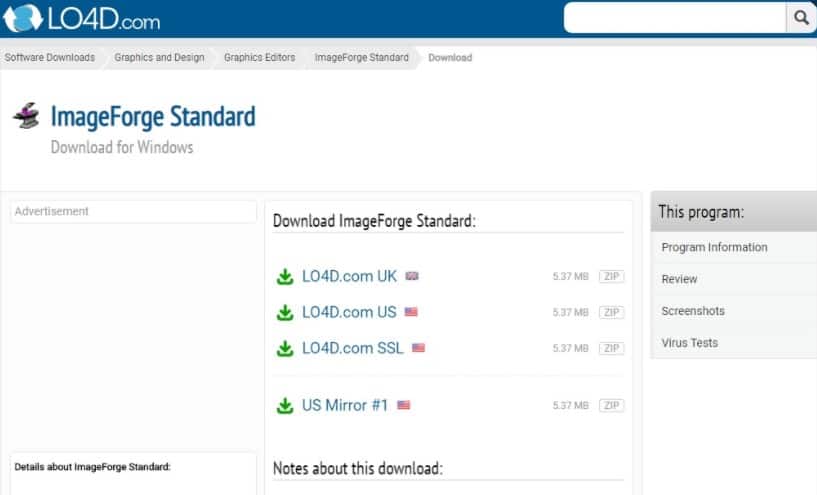The width and height of the screenshot is (817, 495).
Task: Go to Graphics and Design breadcrumb
Action: (x=159, y=57)
